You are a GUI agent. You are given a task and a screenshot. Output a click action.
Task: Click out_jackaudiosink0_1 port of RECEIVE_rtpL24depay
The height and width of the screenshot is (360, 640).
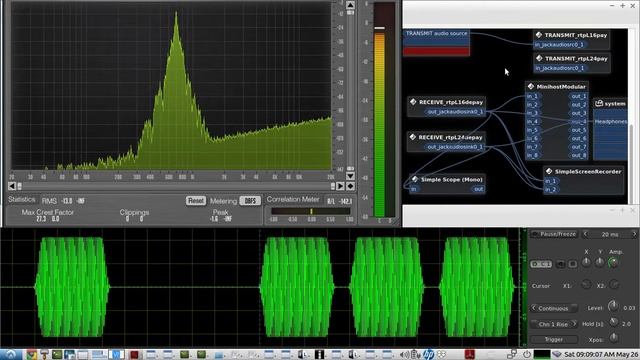click(455, 147)
